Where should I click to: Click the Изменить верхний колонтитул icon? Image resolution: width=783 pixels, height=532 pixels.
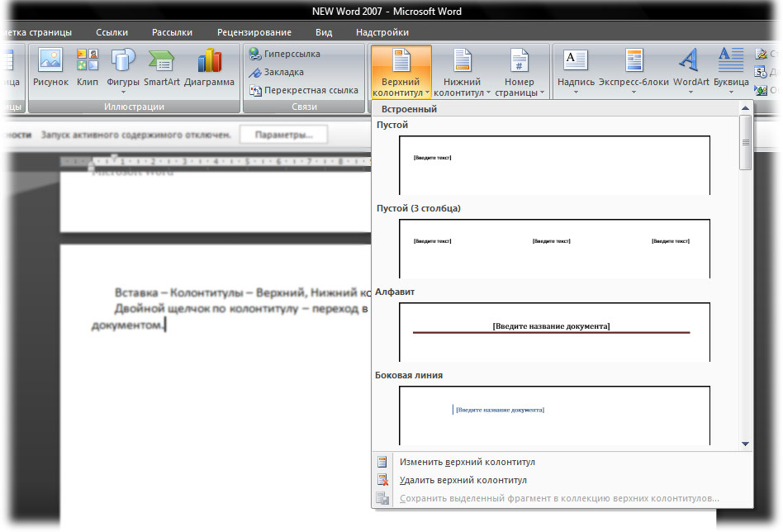click(382, 462)
